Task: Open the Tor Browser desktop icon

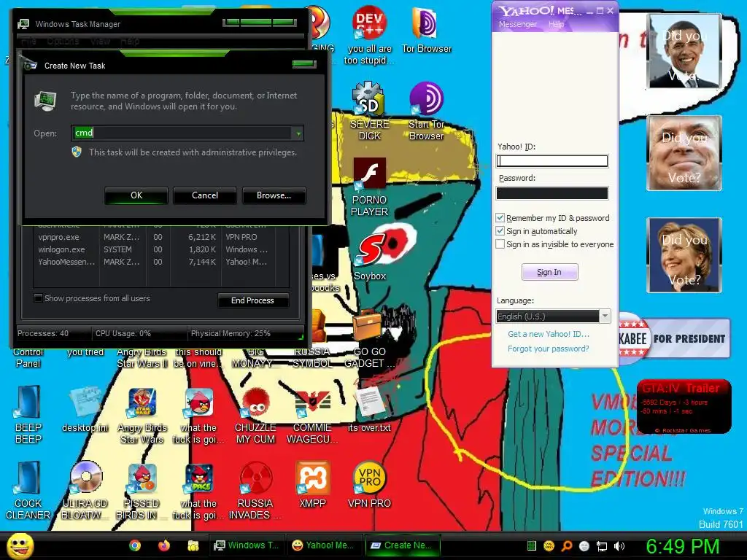Action: (426, 29)
